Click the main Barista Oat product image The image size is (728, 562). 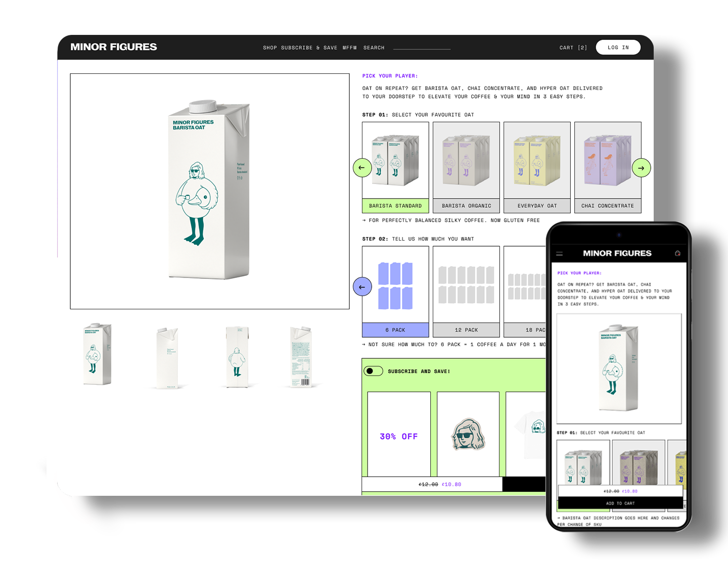[x=210, y=191]
